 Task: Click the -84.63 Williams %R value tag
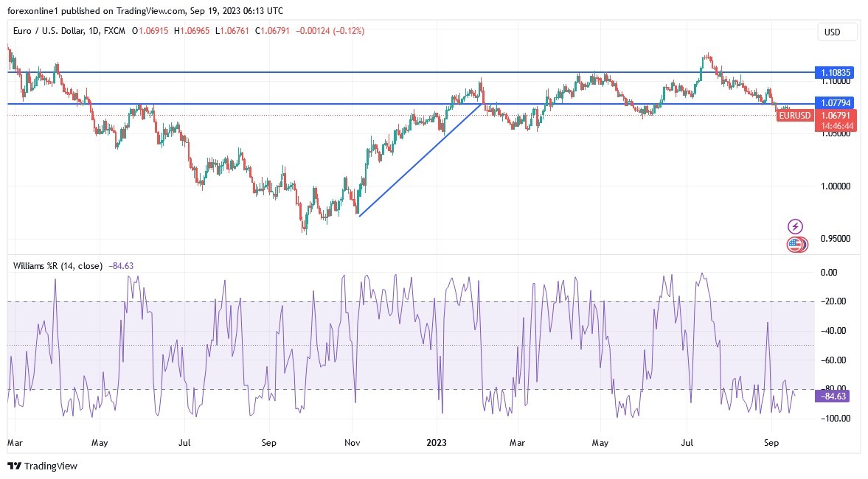832,396
